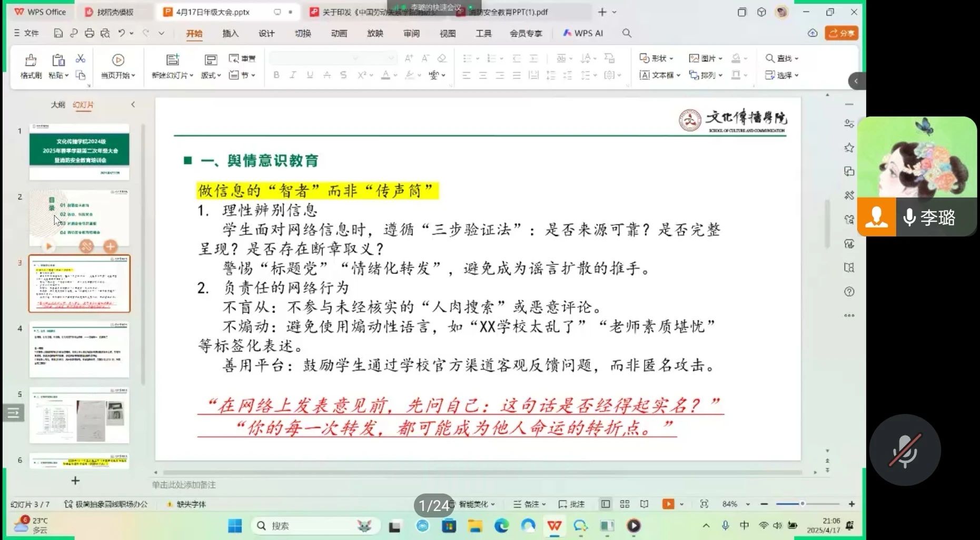Open Microsoft Edge from the taskbar
Viewport: 980px width, 540px height.
501,526
